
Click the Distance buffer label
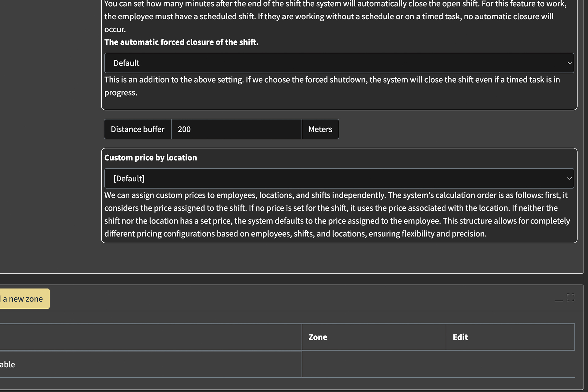coord(138,129)
